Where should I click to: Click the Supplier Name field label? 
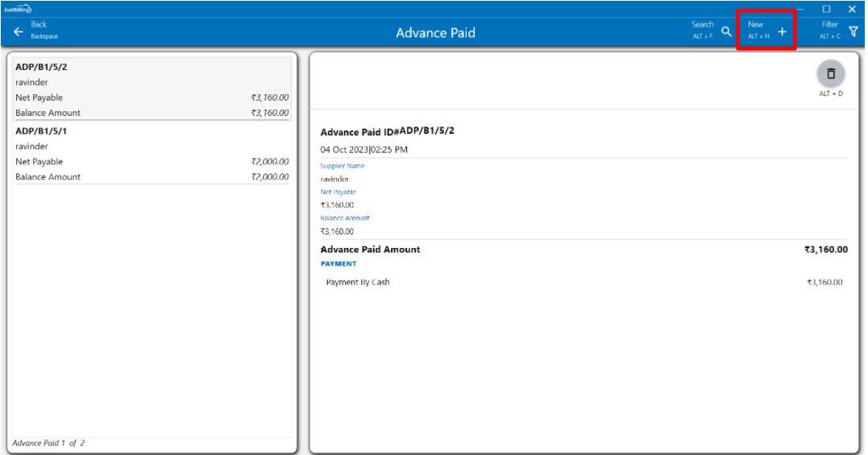point(343,166)
